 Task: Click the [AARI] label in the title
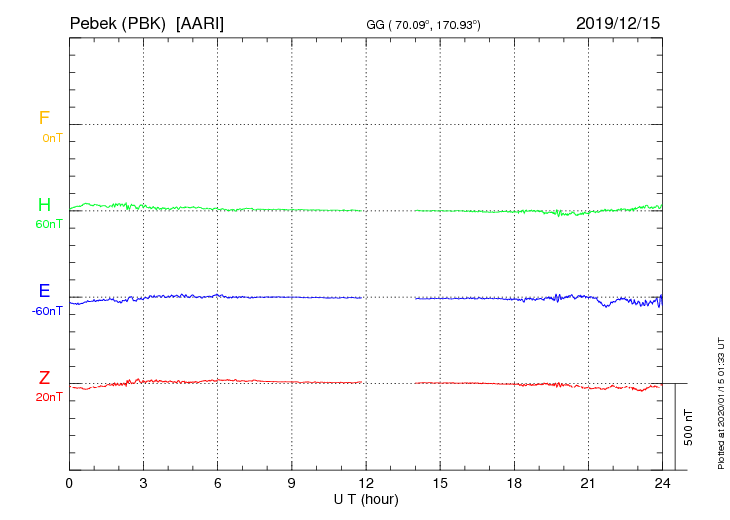(200, 22)
